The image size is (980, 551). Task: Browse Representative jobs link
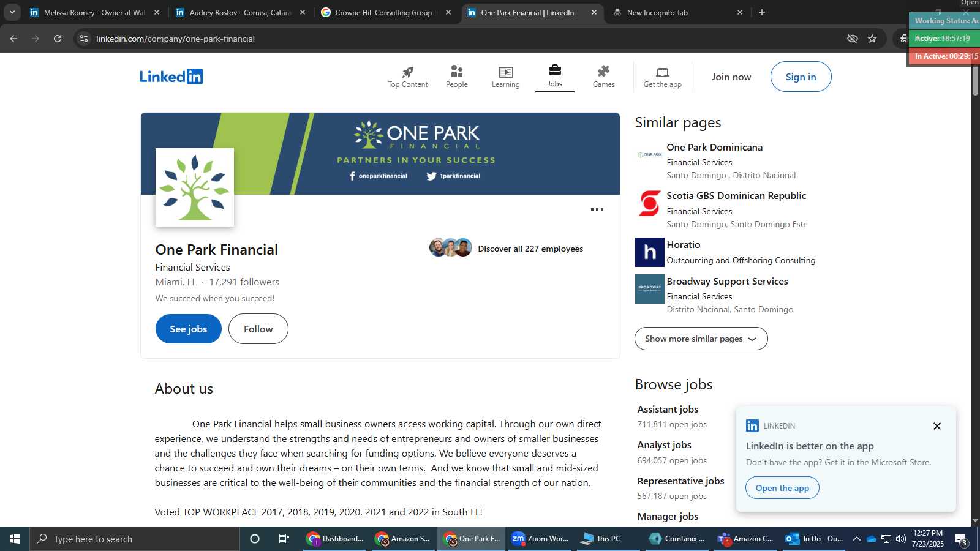pyautogui.click(x=680, y=481)
